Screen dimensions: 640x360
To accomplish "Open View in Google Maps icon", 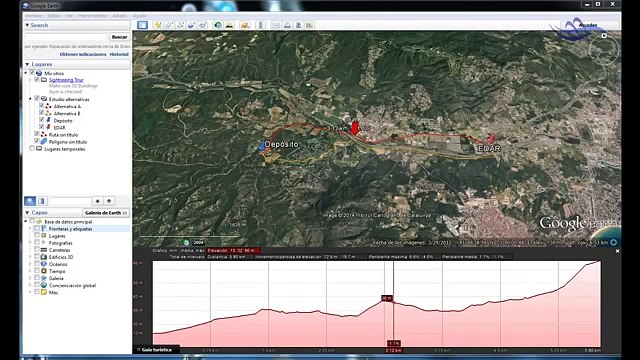I will click(310, 25).
